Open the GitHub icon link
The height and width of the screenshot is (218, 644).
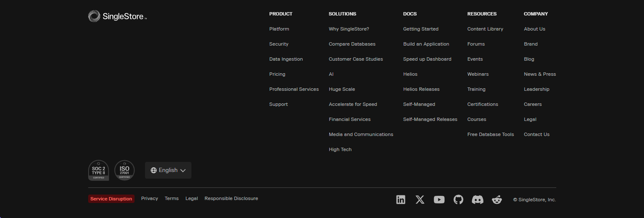(x=458, y=200)
